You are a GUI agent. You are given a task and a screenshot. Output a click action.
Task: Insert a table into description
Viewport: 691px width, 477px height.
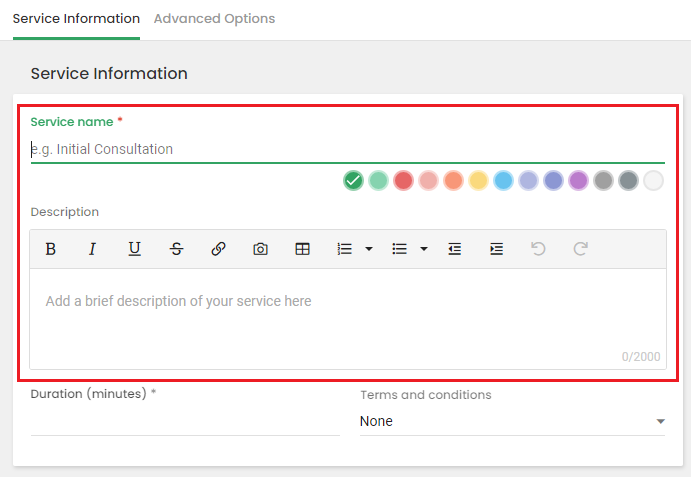coord(302,249)
